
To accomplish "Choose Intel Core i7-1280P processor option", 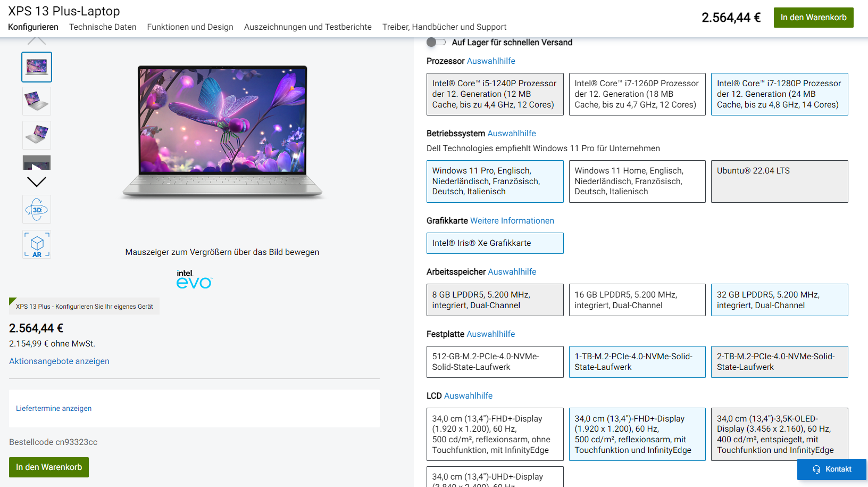I will pos(780,94).
